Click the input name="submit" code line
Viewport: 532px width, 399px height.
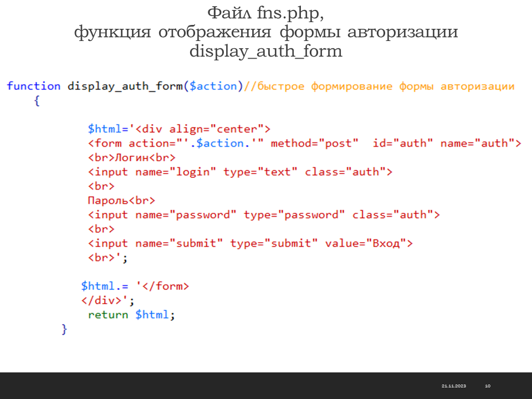pos(250,243)
